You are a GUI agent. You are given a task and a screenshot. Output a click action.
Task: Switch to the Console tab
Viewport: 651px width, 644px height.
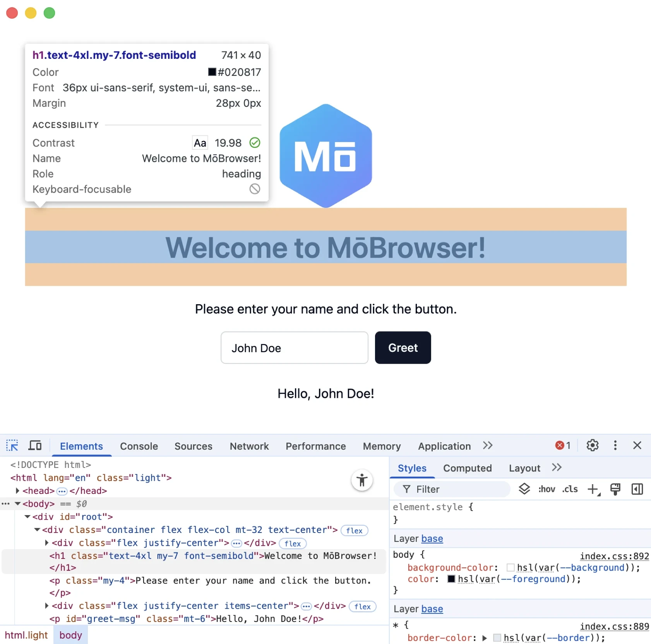[x=139, y=446]
